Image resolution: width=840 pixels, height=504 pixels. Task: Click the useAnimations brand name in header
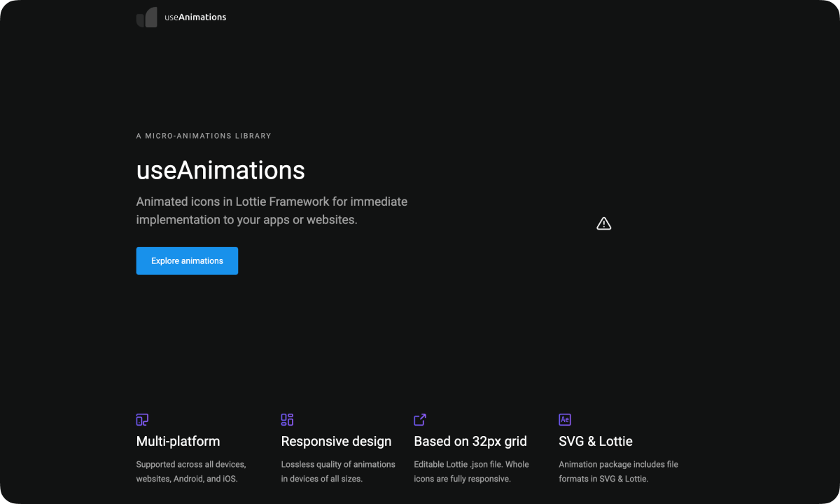pyautogui.click(x=195, y=17)
